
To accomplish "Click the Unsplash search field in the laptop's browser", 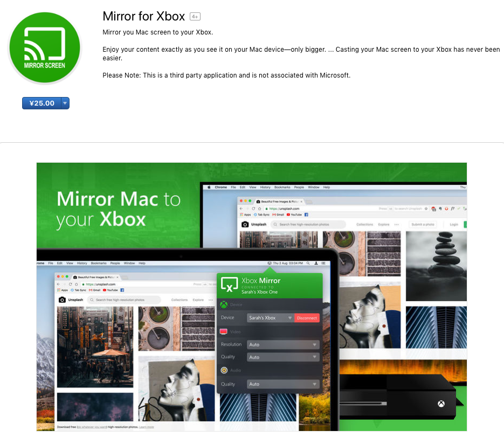I will (125, 300).
